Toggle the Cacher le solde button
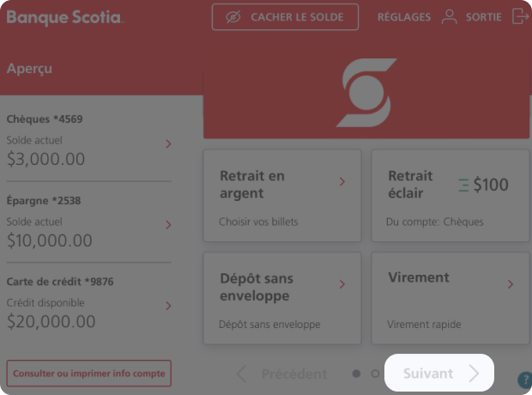The image size is (532, 395). (x=285, y=17)
